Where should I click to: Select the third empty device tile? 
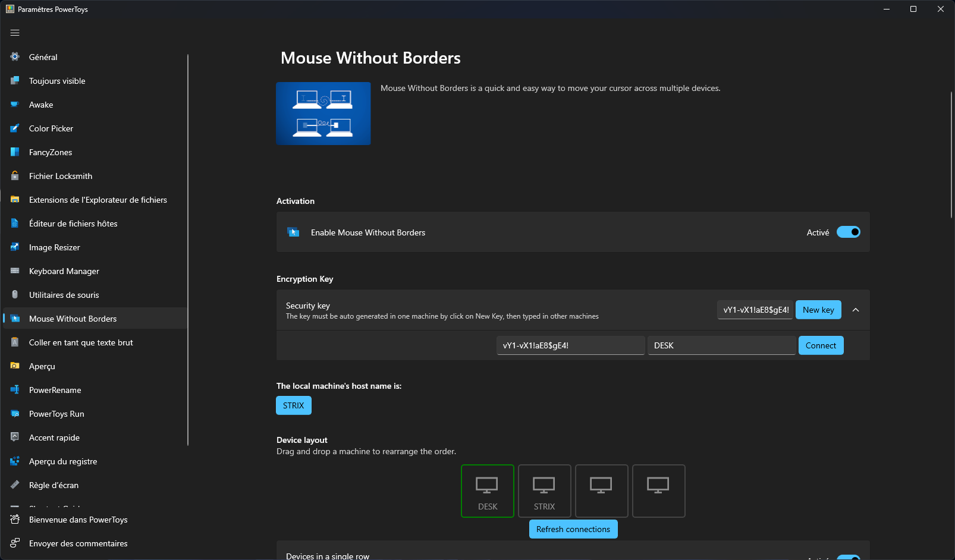[602, 491]
